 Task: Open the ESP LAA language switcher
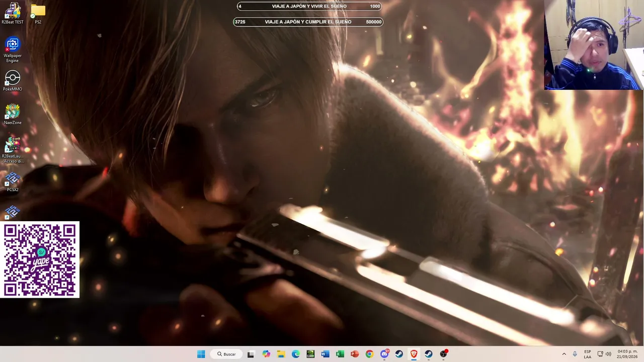(x=588, y=354)
